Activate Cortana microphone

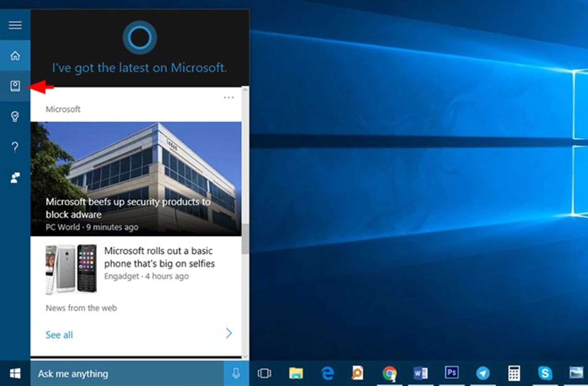pos(236,373)
